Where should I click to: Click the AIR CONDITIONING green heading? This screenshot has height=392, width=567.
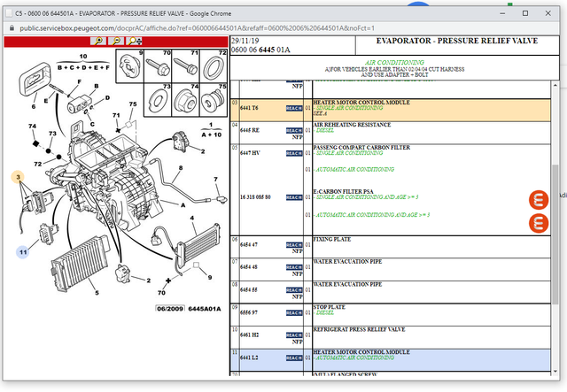[x=394, y=62]
